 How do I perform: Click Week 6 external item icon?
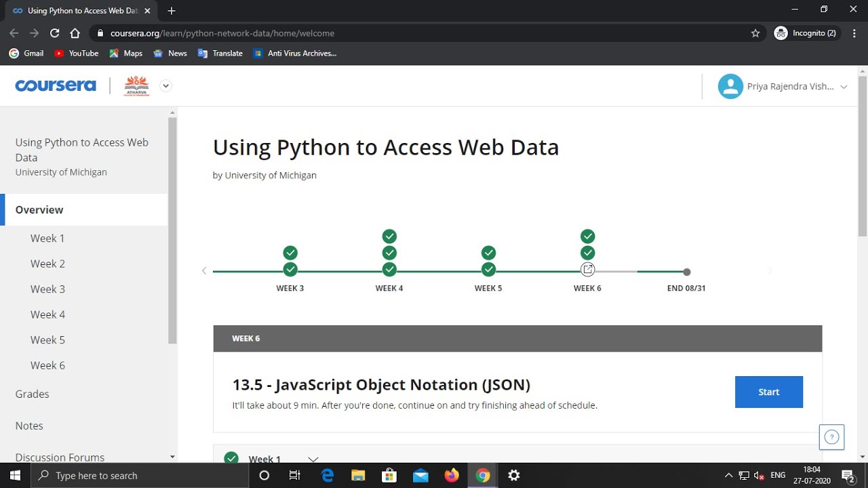[588, 270]
